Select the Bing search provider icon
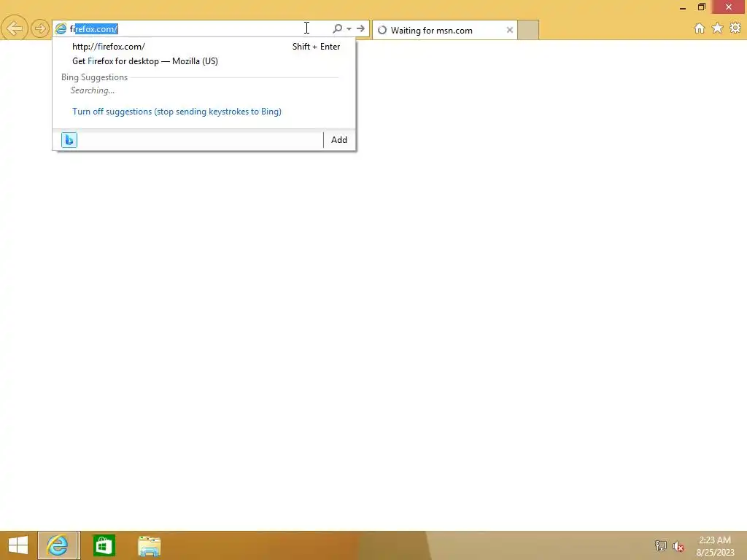The height and width of the screenshot is (560, 747). [69, 140]
